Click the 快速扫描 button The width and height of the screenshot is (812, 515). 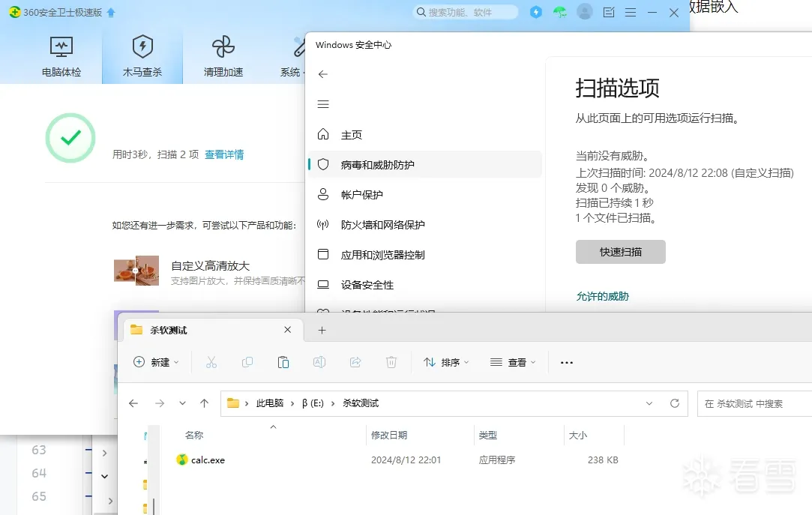point(620,252)
